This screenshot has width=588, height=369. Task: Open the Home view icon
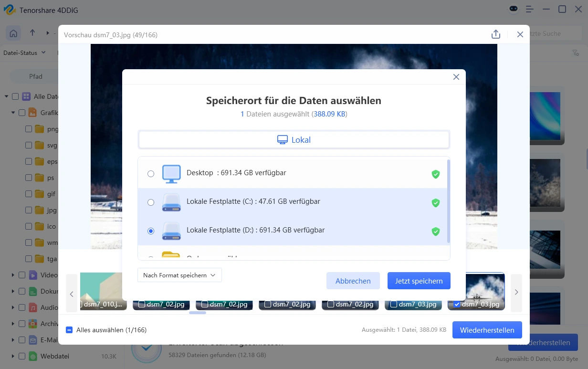pyautogui.click(x=13, y=33)
